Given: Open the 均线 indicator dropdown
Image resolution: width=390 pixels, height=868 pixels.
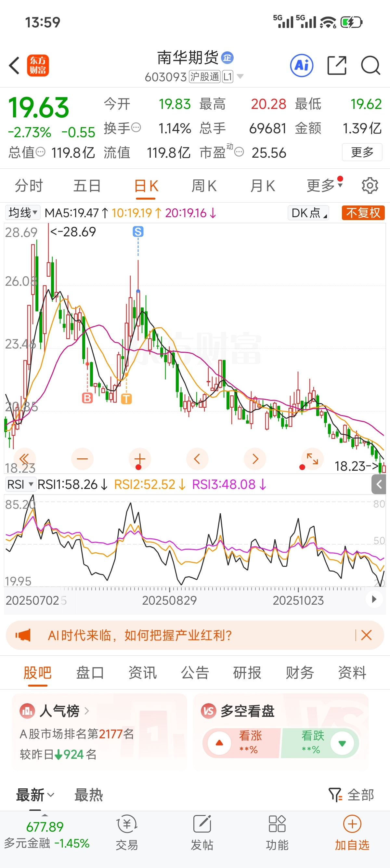Looking at the screenshot, I should click(x=22, y=213).
